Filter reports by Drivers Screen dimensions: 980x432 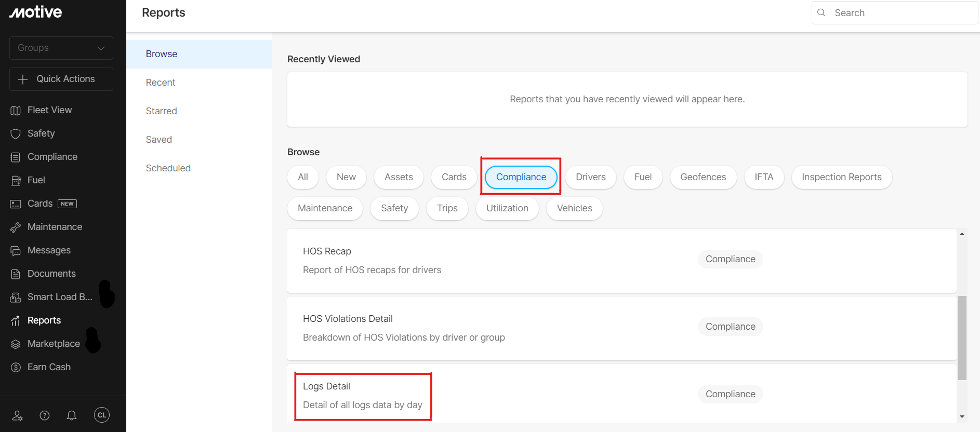(x=591, y=177)
